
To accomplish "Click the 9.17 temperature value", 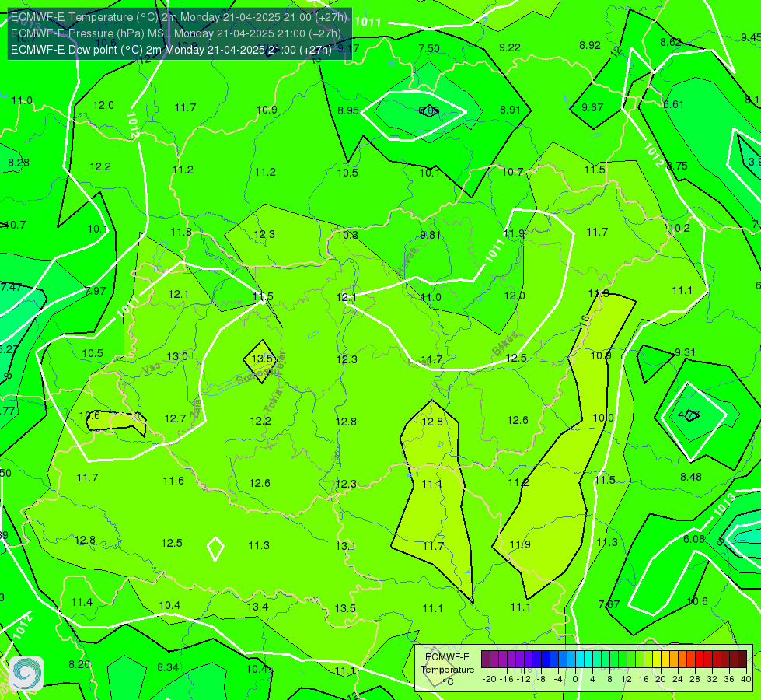I will click(x=348, y=48).
